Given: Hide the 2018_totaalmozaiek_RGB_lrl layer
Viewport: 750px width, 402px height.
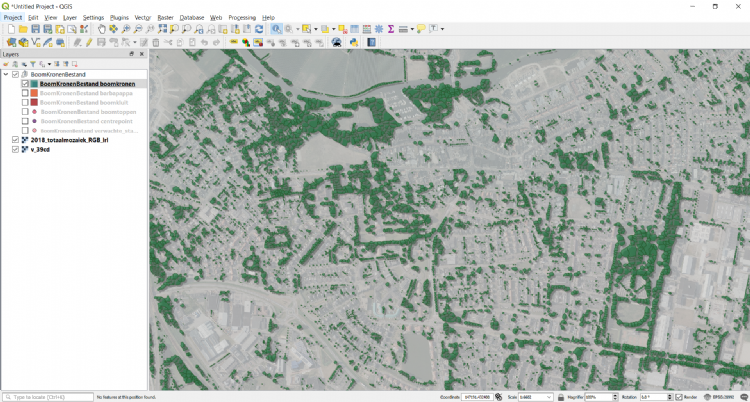Looking at the screenshot, I should pyautogui.click(x=15, y=140).
